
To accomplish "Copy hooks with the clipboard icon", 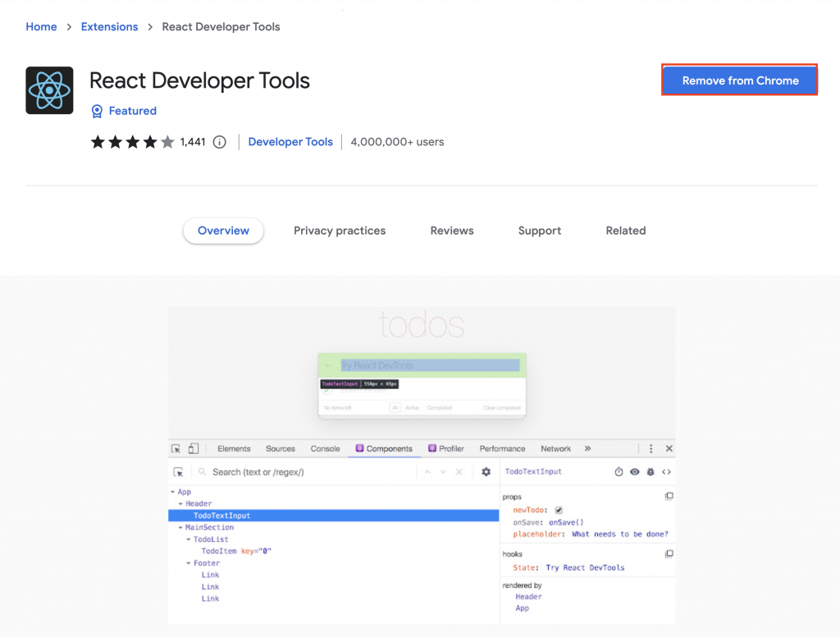I will coord(669,553).
